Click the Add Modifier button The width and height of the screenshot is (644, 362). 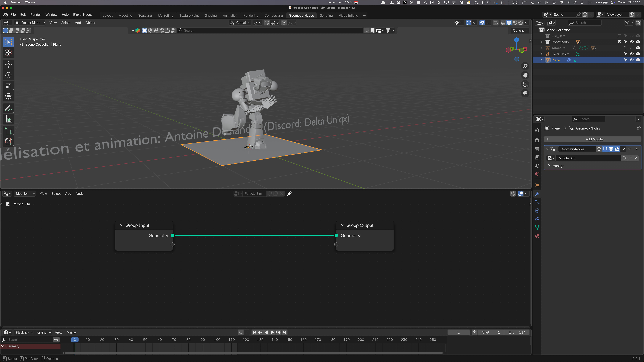tap(592, 139)
